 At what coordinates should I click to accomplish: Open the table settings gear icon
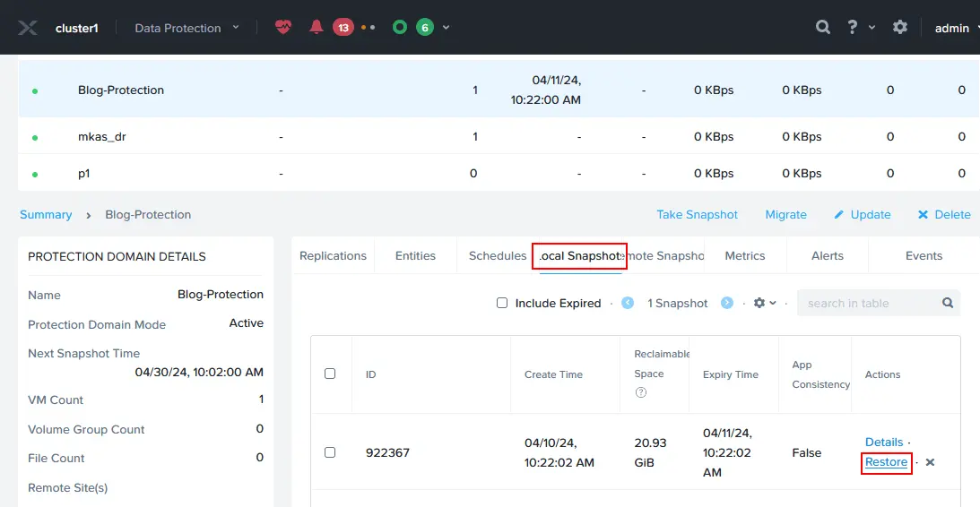point(759,303)
